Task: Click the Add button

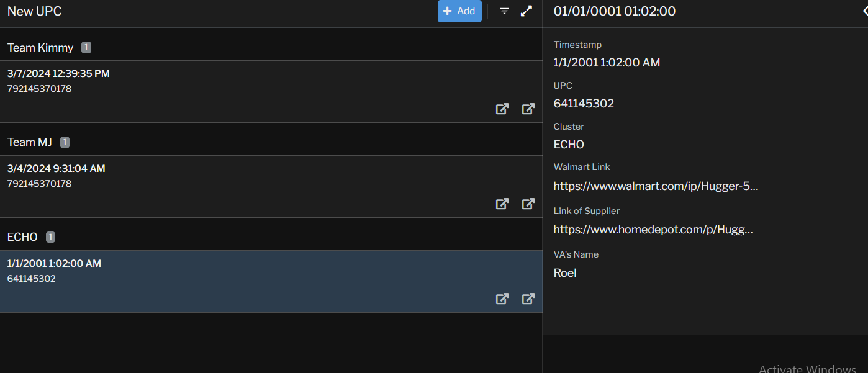Action: (x=459, y=11)
